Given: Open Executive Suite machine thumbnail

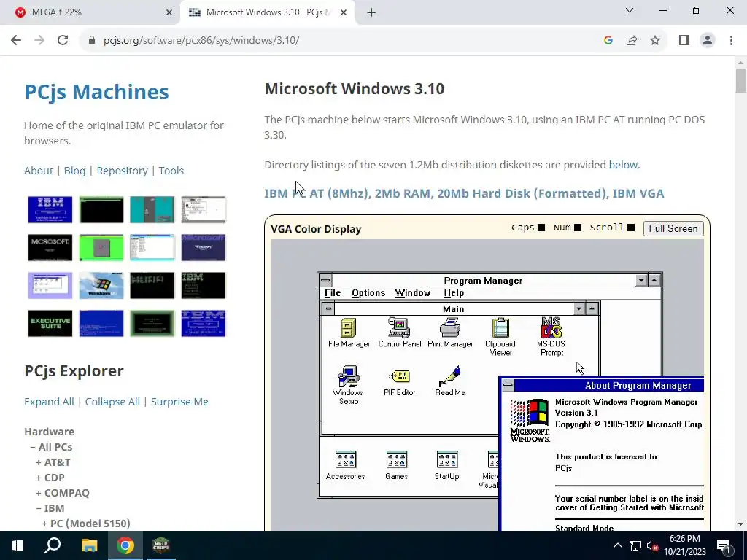Looking at the screenshot, I should click(50, 323).
